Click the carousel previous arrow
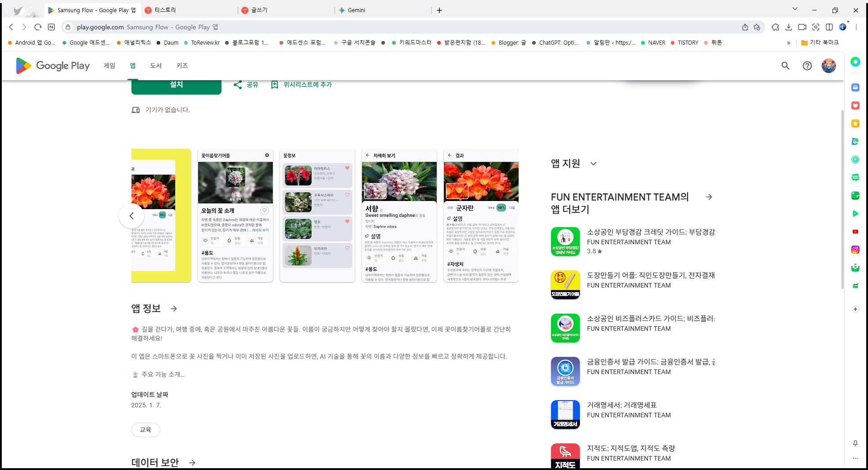868x470 pixels. click(131, 216)
